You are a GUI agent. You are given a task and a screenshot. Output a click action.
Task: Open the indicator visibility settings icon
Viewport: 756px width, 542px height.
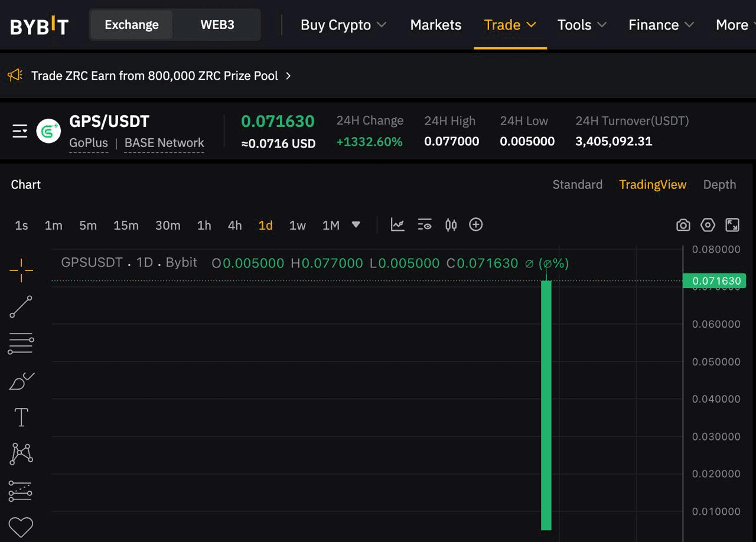(425, 225)
